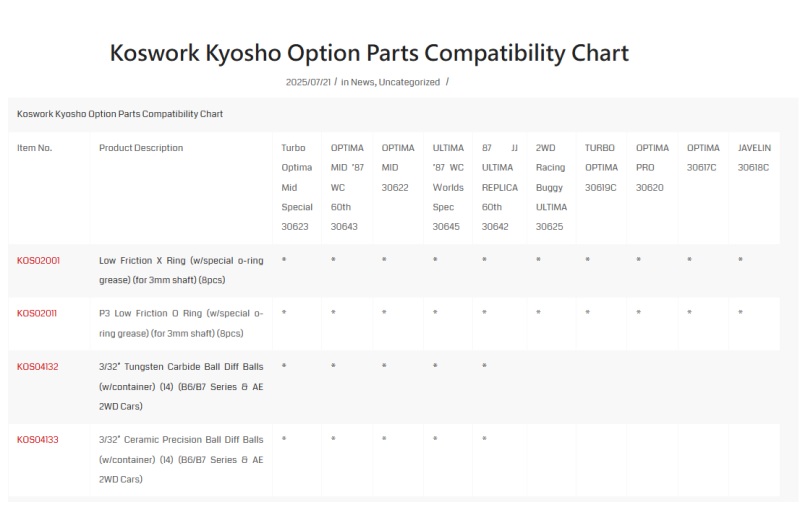Click the table caption above the header row

pyautogui.click(x=120, y=114)
